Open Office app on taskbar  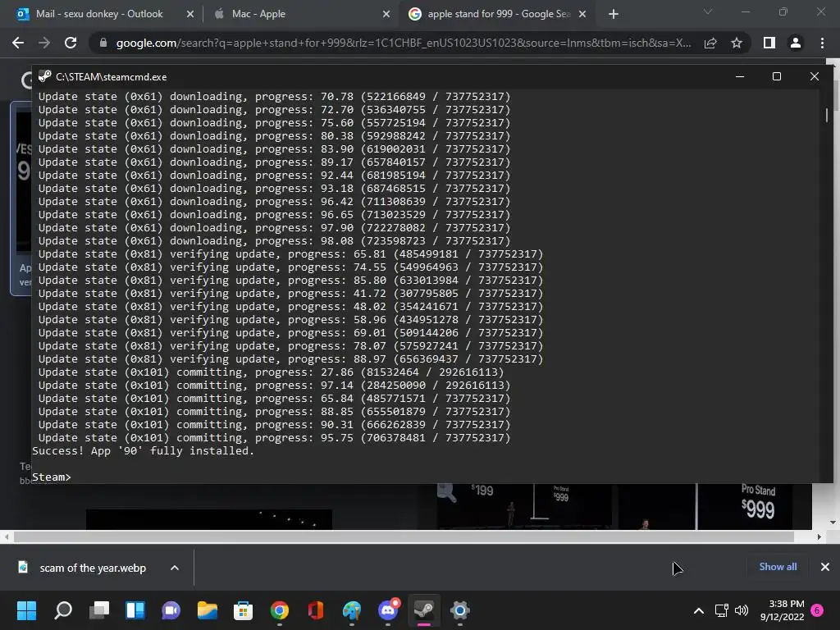tap(316, 610)
